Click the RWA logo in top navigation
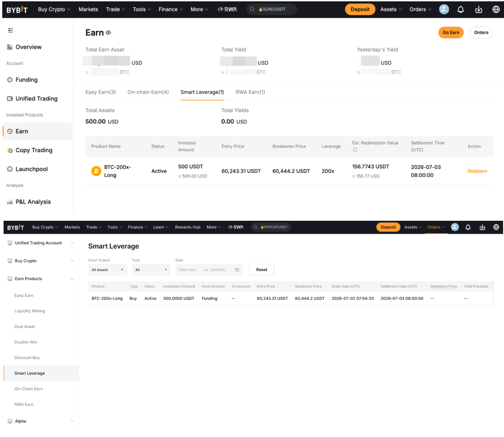This screenshot has height=437, width=504. (227, 10)
